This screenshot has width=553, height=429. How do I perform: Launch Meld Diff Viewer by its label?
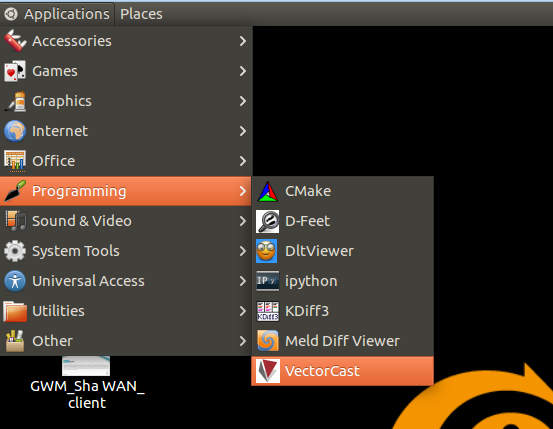click(342, 341)
